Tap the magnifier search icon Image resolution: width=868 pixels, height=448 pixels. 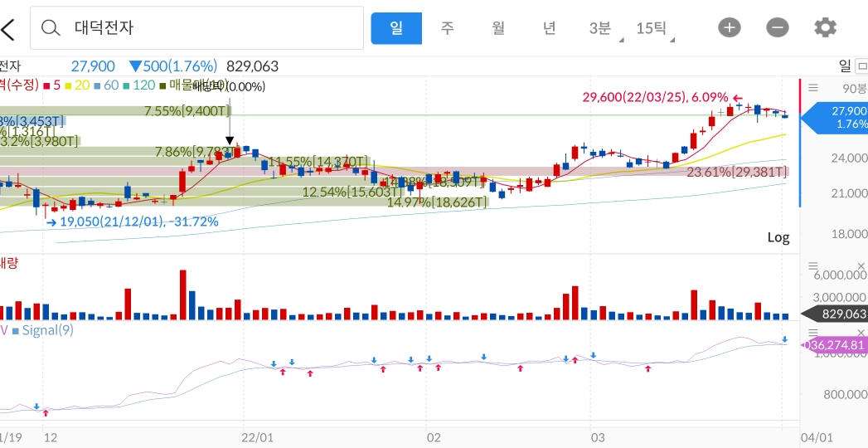click(51, 27)
